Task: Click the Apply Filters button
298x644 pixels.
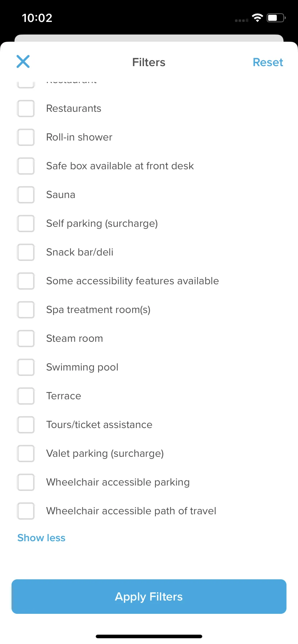Action: coord(149,597)
